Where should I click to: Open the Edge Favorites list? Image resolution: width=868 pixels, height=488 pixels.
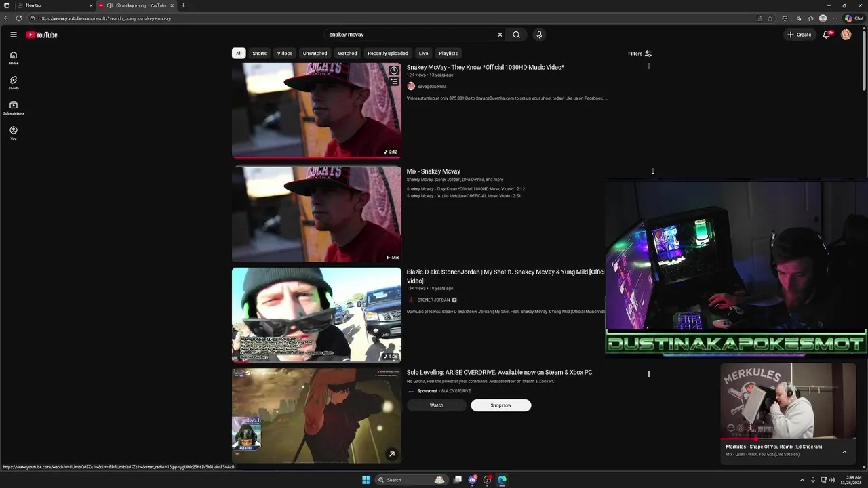tap(810, 18)
